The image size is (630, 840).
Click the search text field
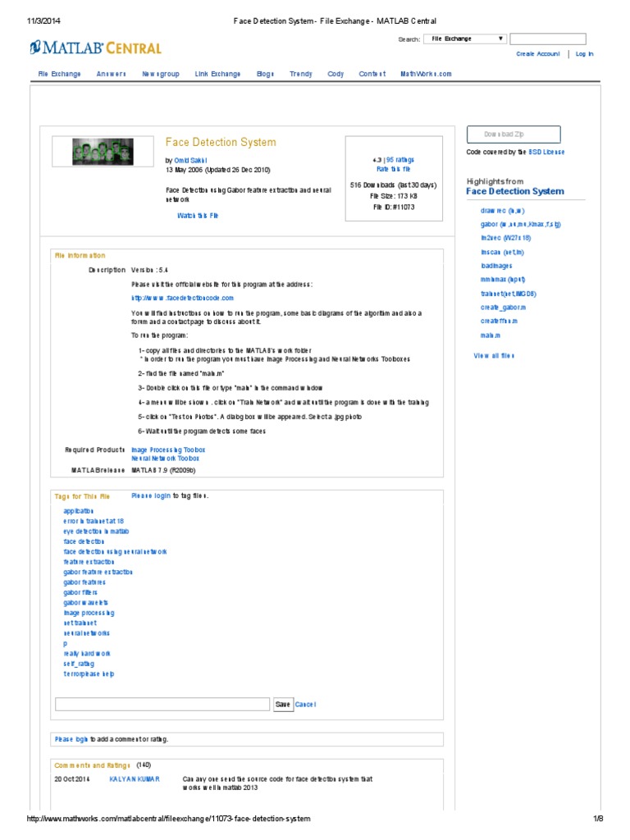pos(547,39)
